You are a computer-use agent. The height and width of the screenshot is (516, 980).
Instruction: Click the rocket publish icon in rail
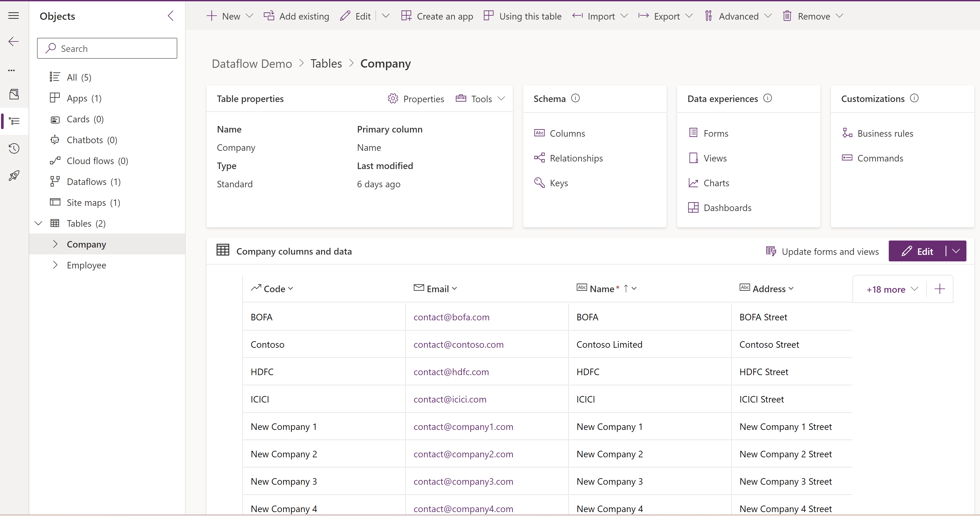[14, 175]
